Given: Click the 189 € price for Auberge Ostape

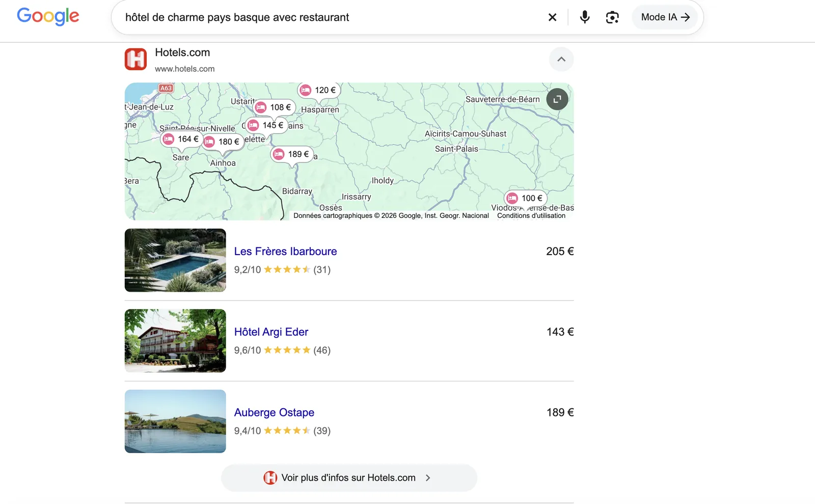Looking at the screenshot, I should [x=560, y=412].
